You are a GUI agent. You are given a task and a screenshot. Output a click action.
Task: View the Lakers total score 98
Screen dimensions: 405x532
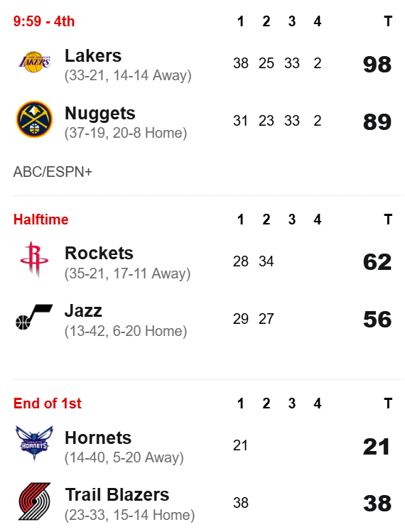pos(377,65)
